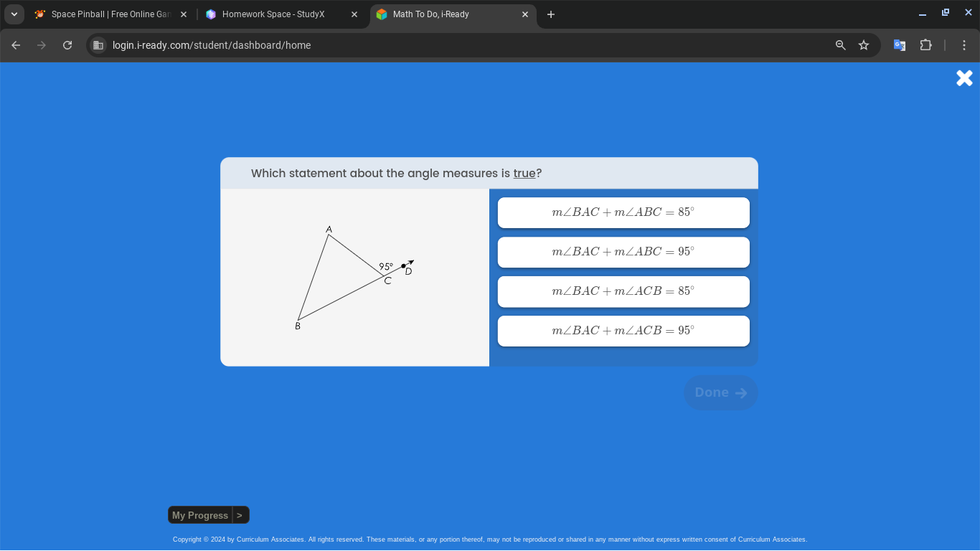Select answer m∠BAC + m∠ACB = 85°
Screen dimensions: 980x551
click(x=623, y=291)
